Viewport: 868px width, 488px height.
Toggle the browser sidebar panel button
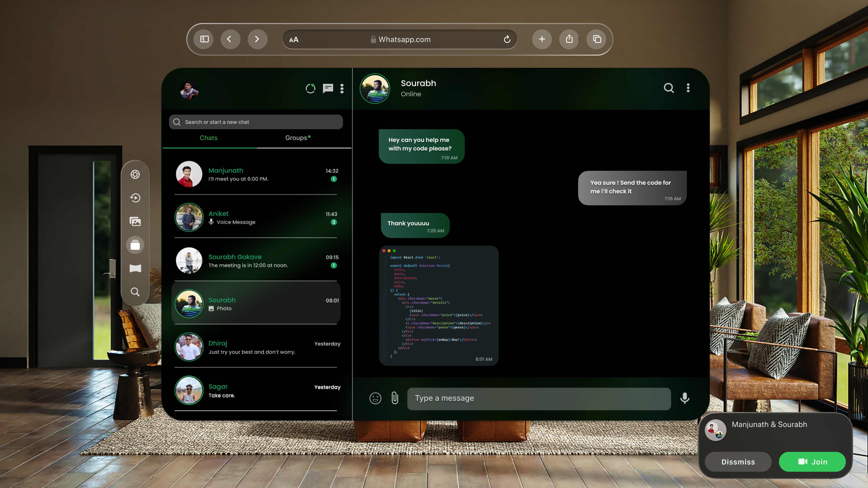click(204, 39)
